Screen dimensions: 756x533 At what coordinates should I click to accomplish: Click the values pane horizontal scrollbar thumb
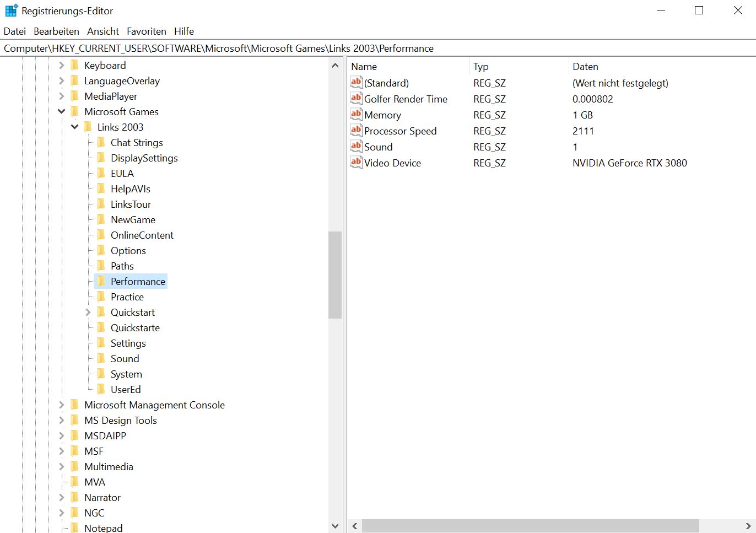[x=531, y=526]
